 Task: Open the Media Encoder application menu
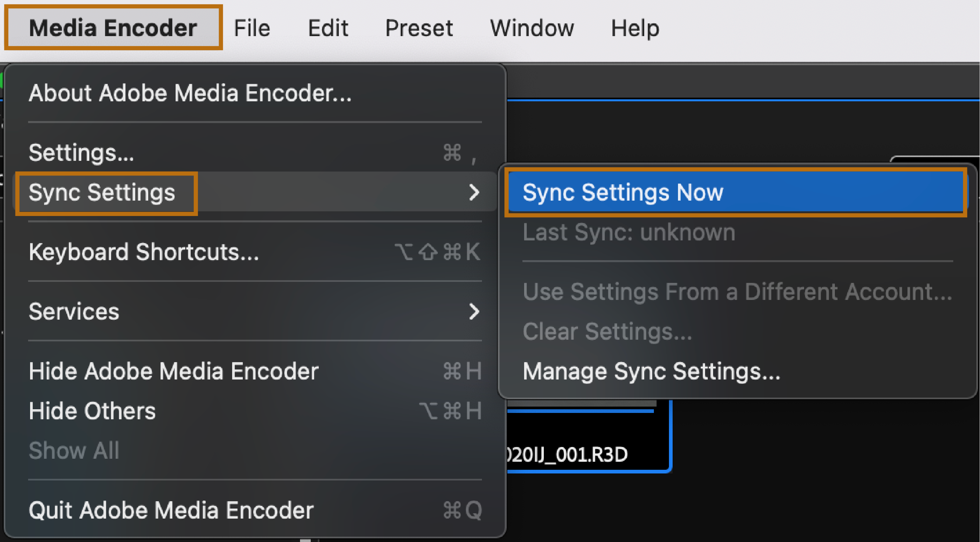[x=113, y=28]
